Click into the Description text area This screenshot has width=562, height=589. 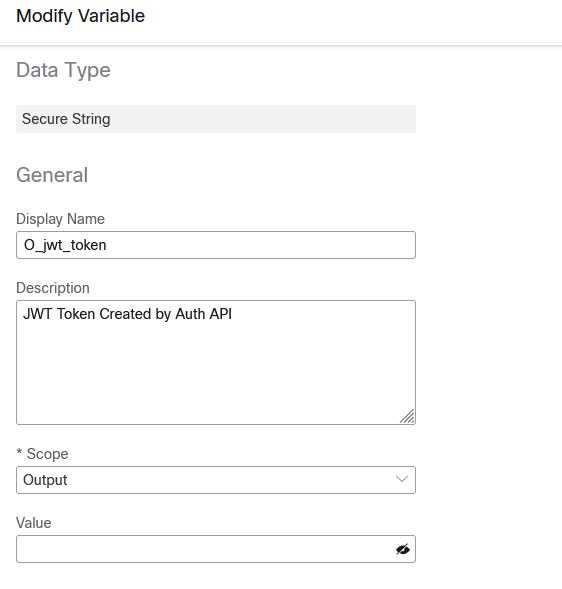tap(216, 362)
